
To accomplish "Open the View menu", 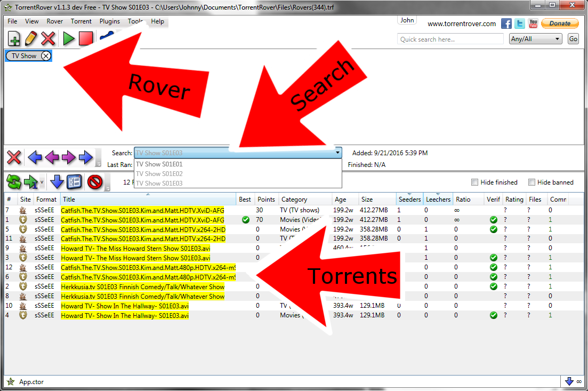I will (32, 21).
